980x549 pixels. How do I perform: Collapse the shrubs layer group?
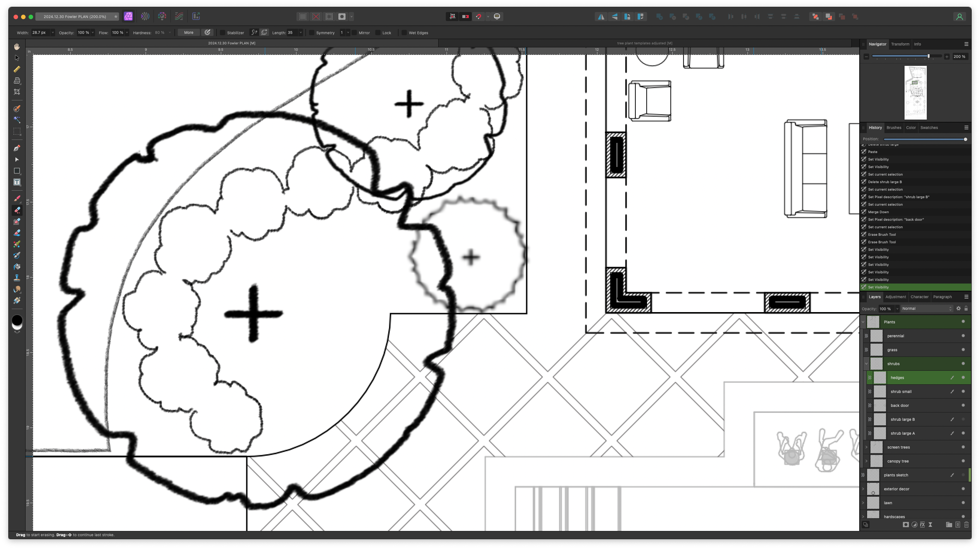point(866,364)
